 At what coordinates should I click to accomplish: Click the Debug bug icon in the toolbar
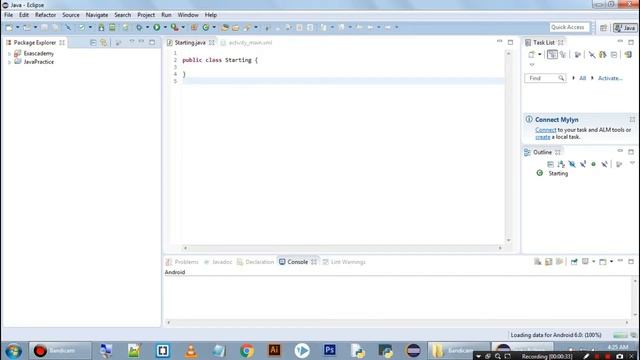139,27
